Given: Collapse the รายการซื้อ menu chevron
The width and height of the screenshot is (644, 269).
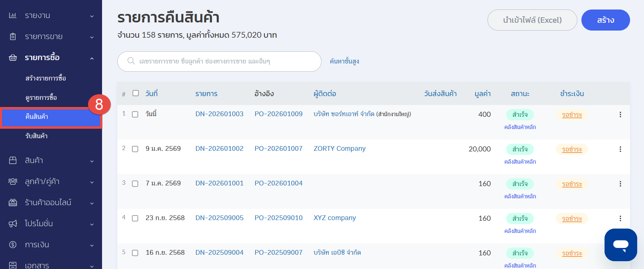Looking at the screenshot, I should pyautogui.click(x=92, y=58).
